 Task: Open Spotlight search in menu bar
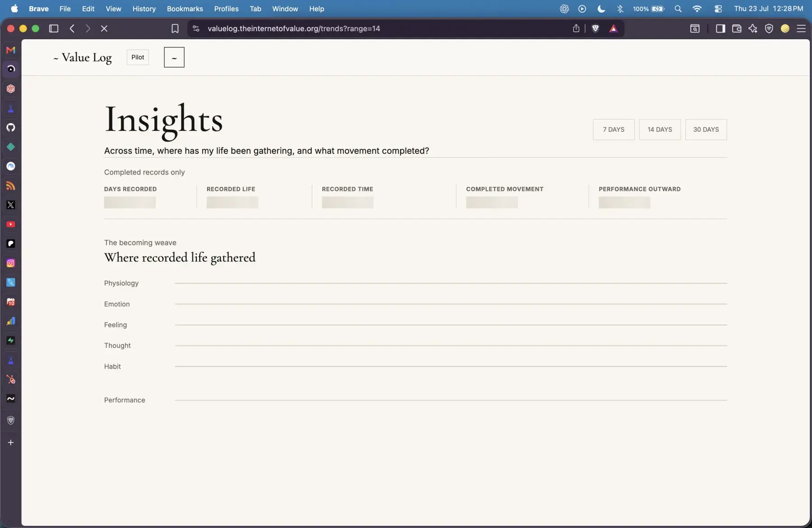678,9
